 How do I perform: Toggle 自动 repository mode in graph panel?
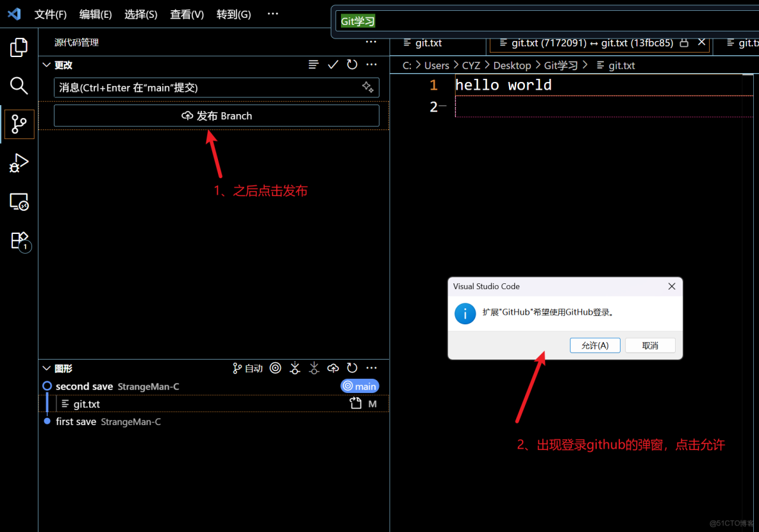point(247,368)
